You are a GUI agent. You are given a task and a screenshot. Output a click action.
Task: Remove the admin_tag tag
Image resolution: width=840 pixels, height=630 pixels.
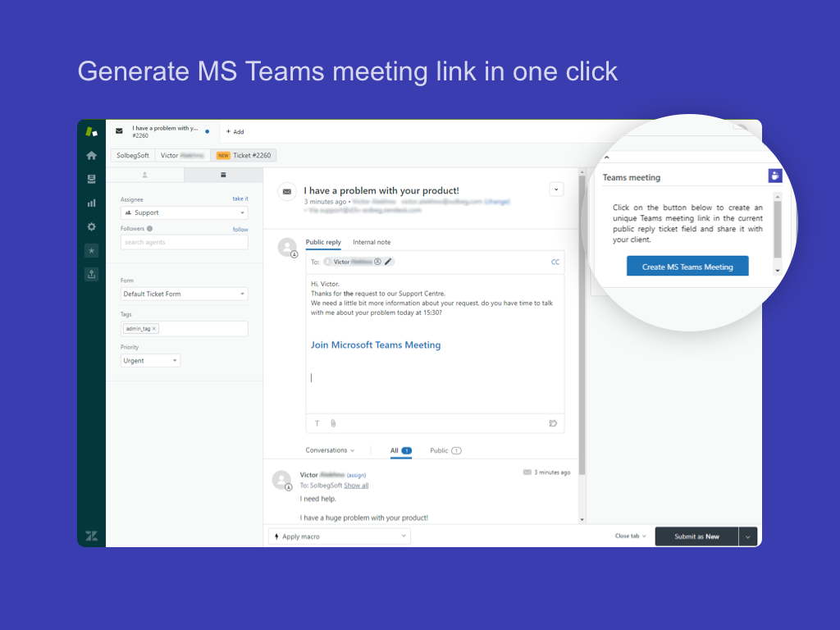154,329
